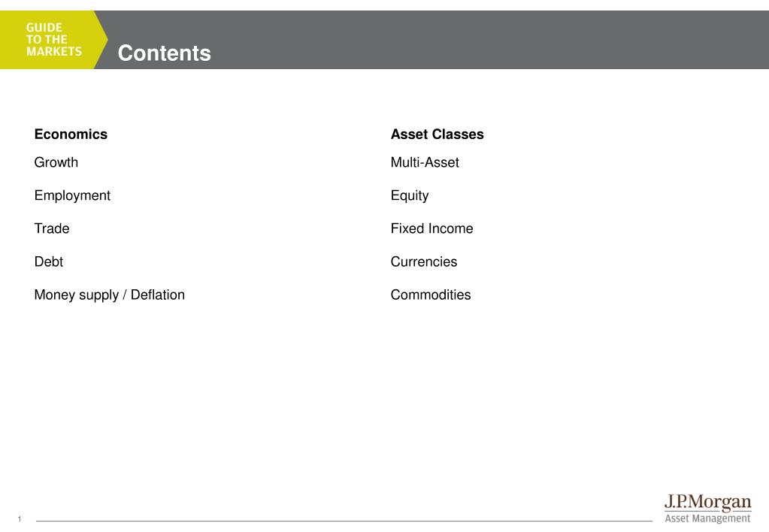Go to the Trade section
This screenshot has width=769, height=532.
coord(52,228)
